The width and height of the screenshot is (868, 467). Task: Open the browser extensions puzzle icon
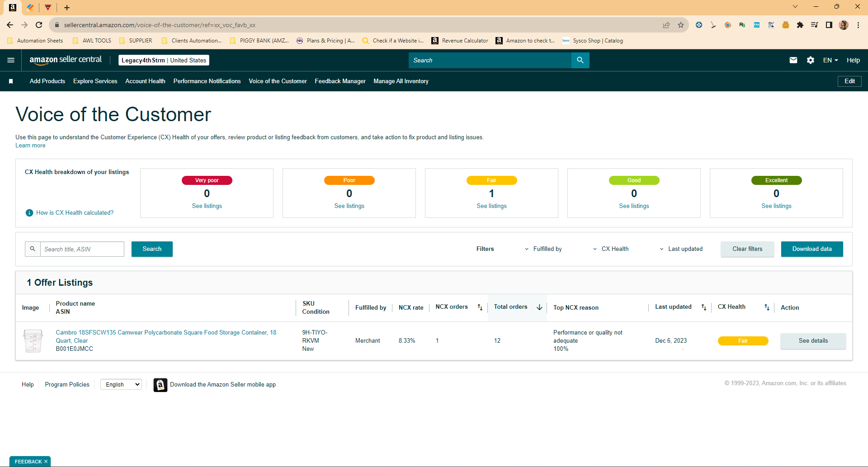[x=800, y=25]
